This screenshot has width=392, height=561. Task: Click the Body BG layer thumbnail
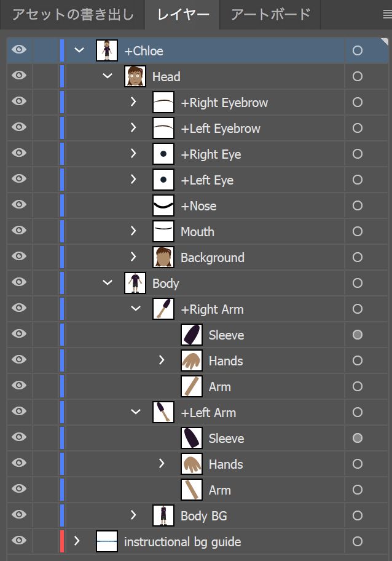click(x=162, y=515)
